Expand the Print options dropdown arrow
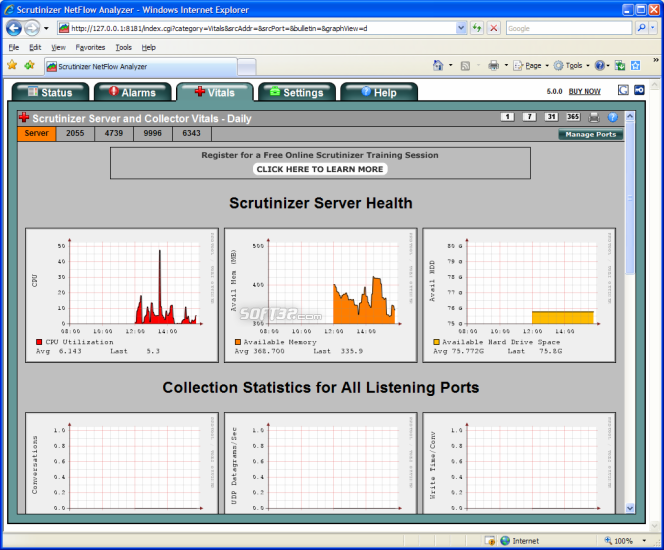Image resolution: width=664 pixels, height=550 pixels. (506, 66)
